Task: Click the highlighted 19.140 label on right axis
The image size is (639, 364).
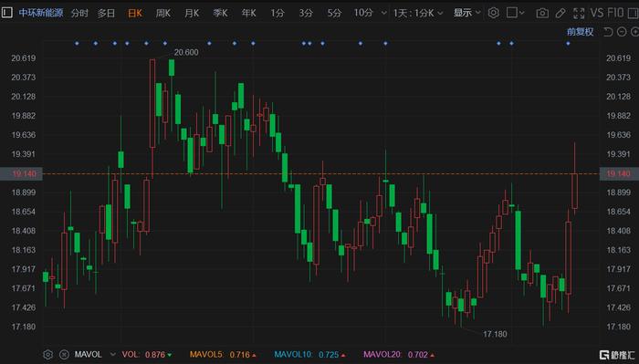Action: pos(619,174)
